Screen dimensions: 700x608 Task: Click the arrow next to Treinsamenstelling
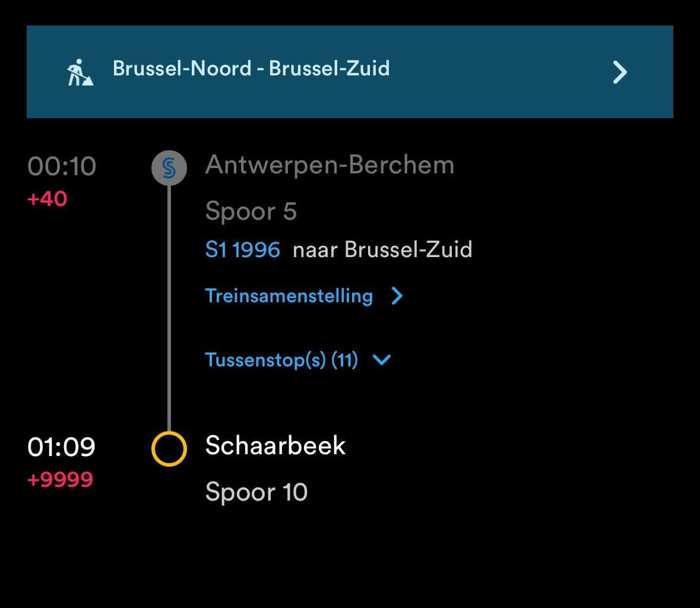click(x=397, y=296)
